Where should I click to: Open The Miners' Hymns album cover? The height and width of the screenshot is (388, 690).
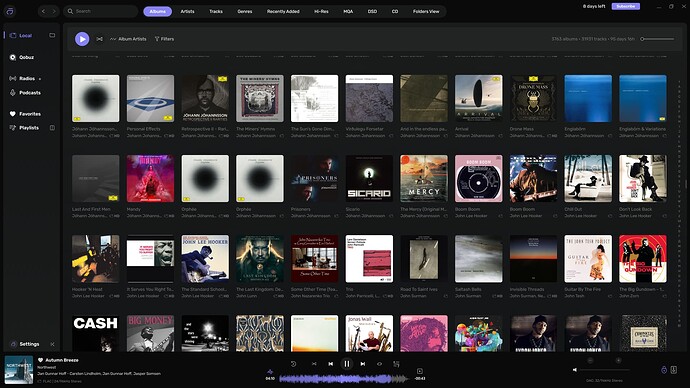[260, 99]
